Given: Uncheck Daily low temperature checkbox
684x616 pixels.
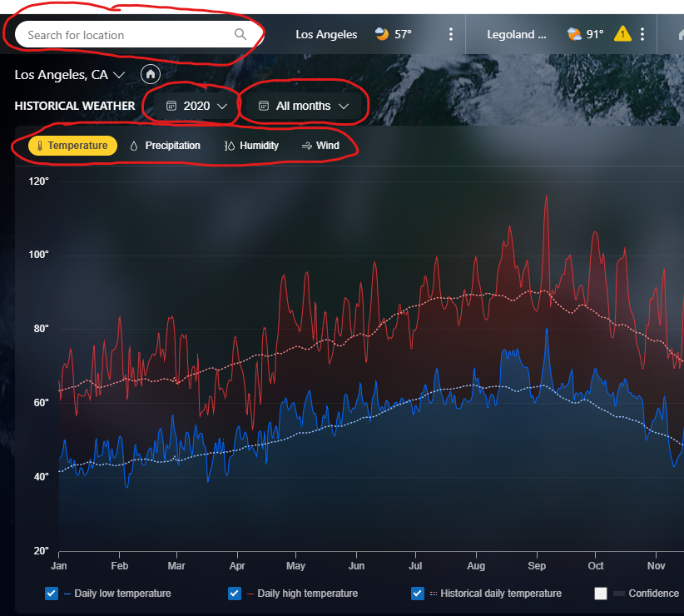Looking at the screenshot, I should (x=52, y=594).
